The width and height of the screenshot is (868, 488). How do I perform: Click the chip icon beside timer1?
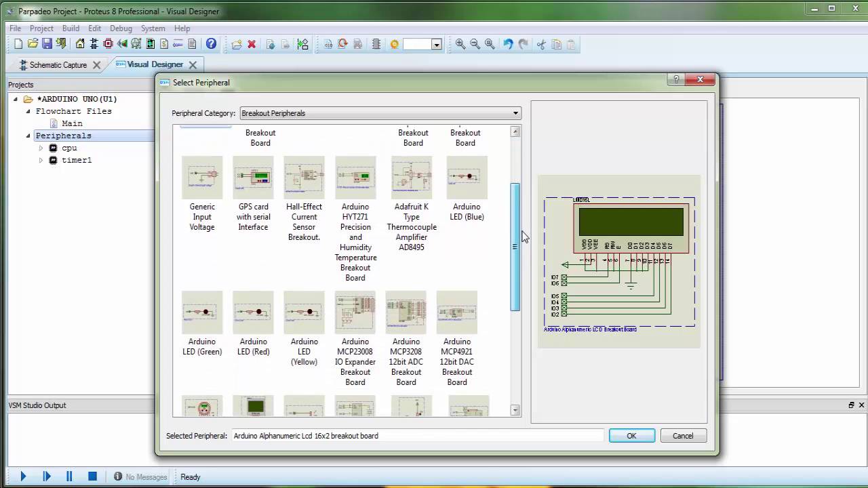click(x=54, y=160)
